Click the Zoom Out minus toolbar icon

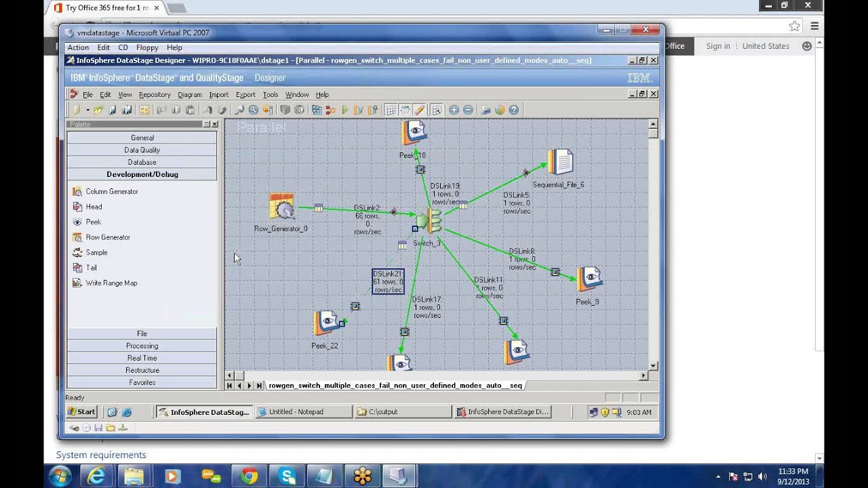pyautogui.click(x=468, y=110)
